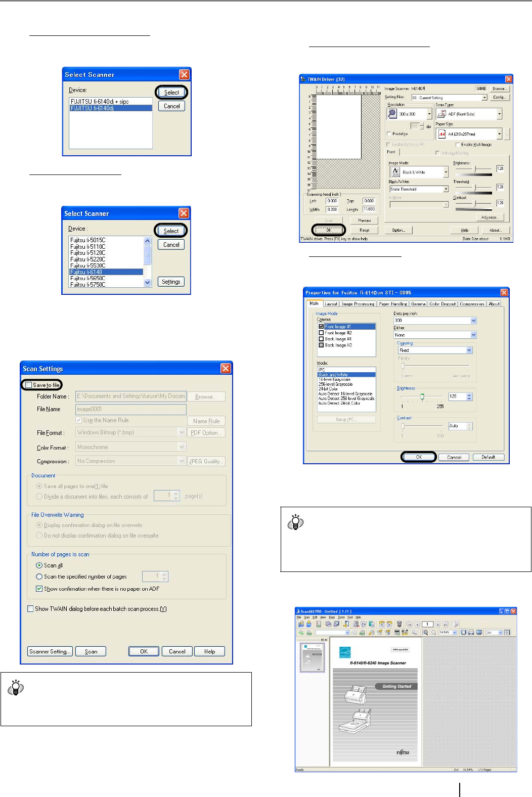
Task: Adjust the Brightness slider in TWAIN Driver
Action: pyautogui.click(x=474, y=169)
